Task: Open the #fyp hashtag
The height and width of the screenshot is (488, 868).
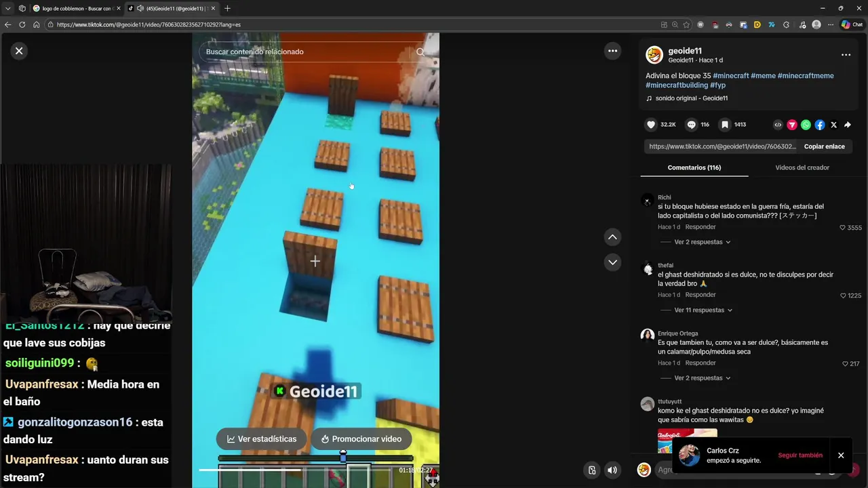Action: tap(718, 85)
